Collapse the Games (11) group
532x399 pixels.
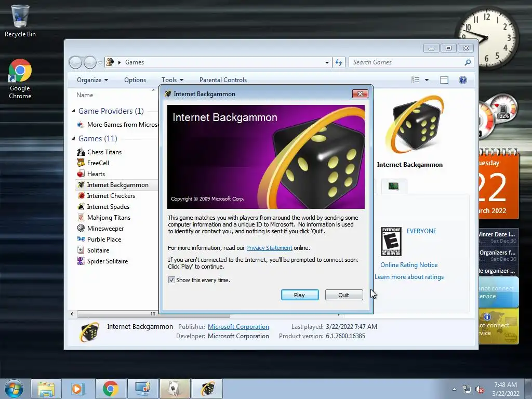[73, 138]
